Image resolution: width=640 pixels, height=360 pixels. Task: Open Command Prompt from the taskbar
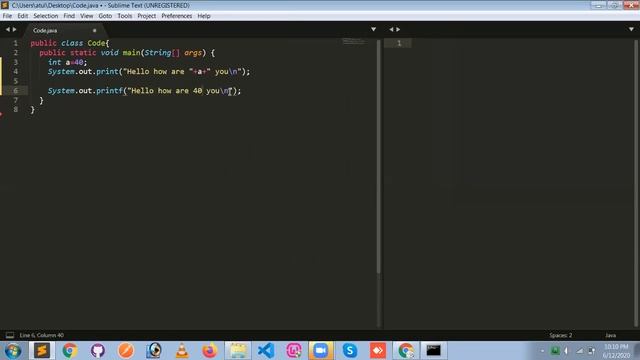[433, 351]
